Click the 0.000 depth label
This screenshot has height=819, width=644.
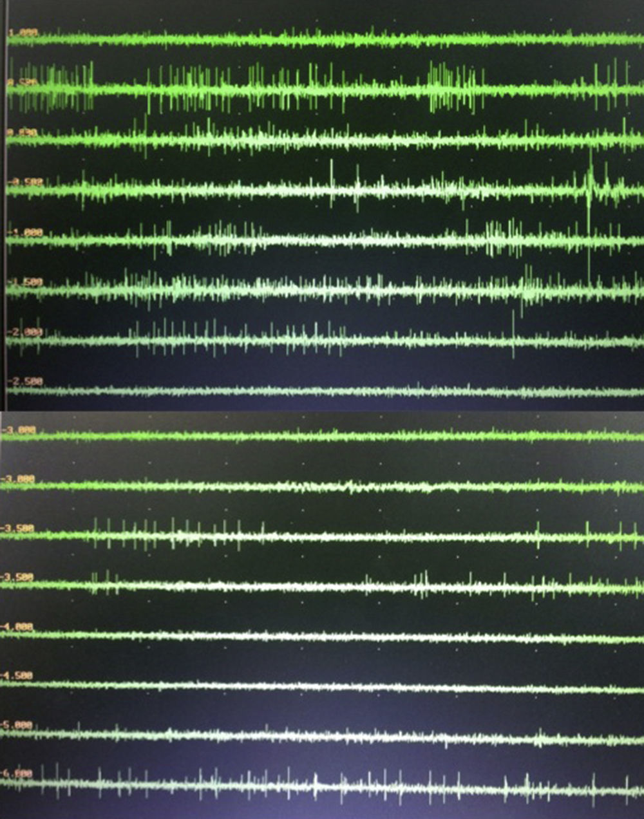coord(23,132)
